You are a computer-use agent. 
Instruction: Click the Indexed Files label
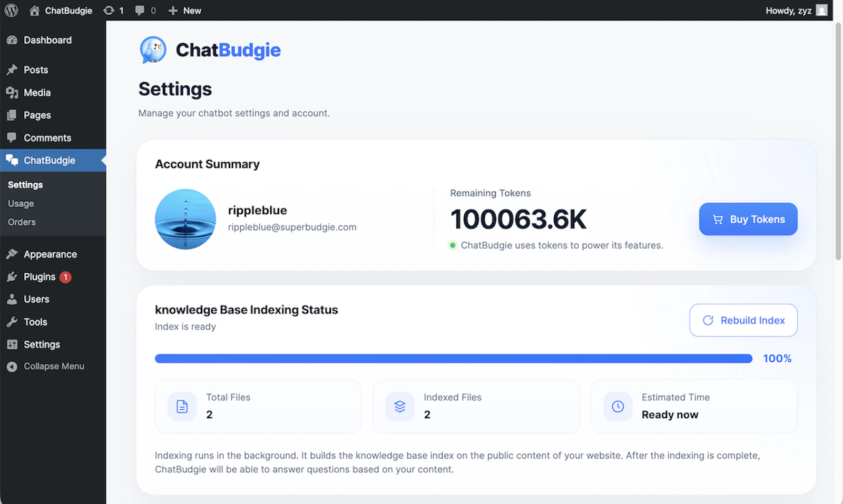tap(453, 397)
